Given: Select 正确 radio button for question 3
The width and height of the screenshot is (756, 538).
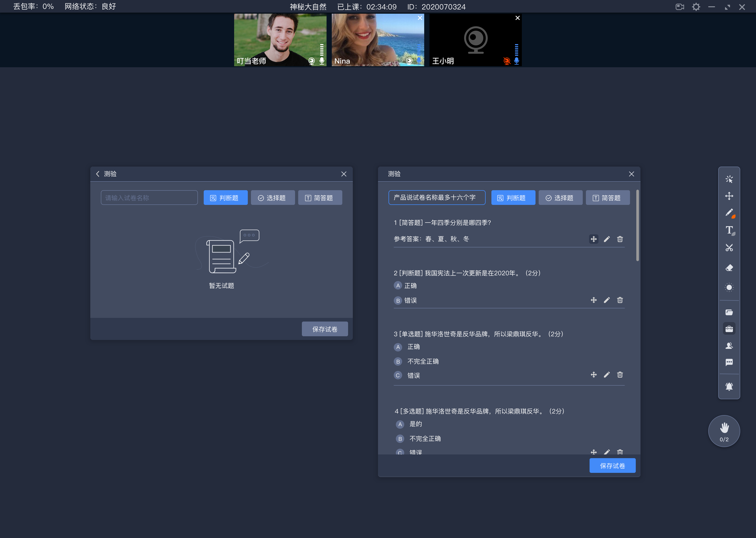Looking at the screenshot, I should click(397, 346).
